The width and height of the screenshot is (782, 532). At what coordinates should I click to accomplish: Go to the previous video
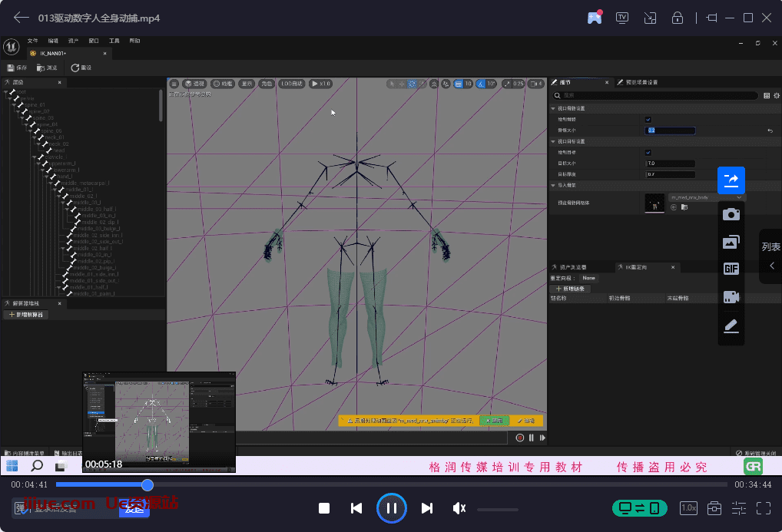(x=356, y=508)
